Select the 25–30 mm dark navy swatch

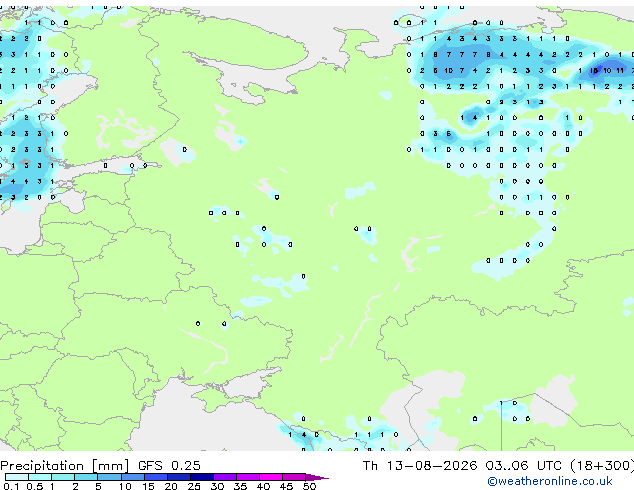[201, 477]
